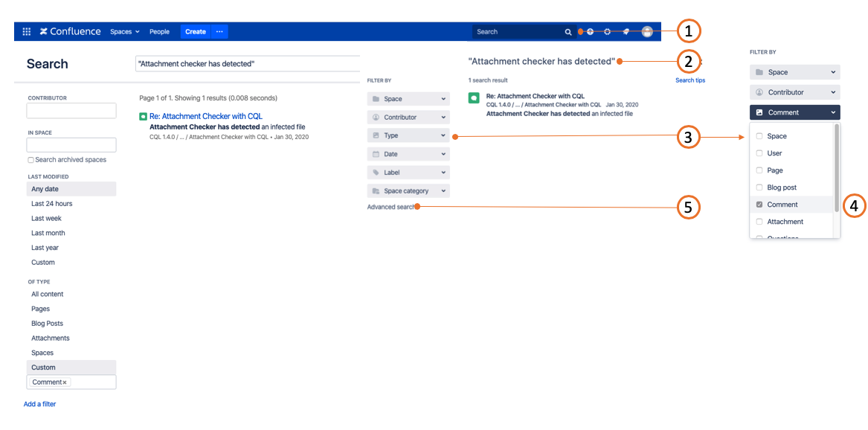The height and width of the screenshot is (430, 868).
Task: Select Last week modified filter
Action: (x=46, y=219)
